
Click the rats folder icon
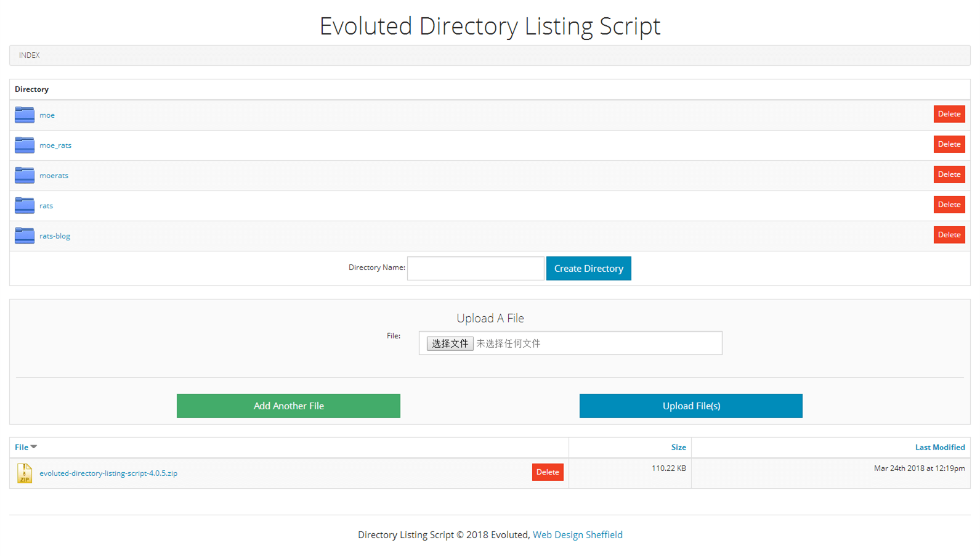pos(25,206)
